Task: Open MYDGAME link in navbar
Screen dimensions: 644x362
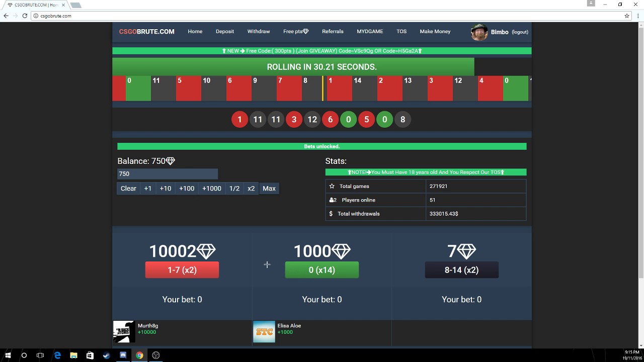Action: [370, 31]
